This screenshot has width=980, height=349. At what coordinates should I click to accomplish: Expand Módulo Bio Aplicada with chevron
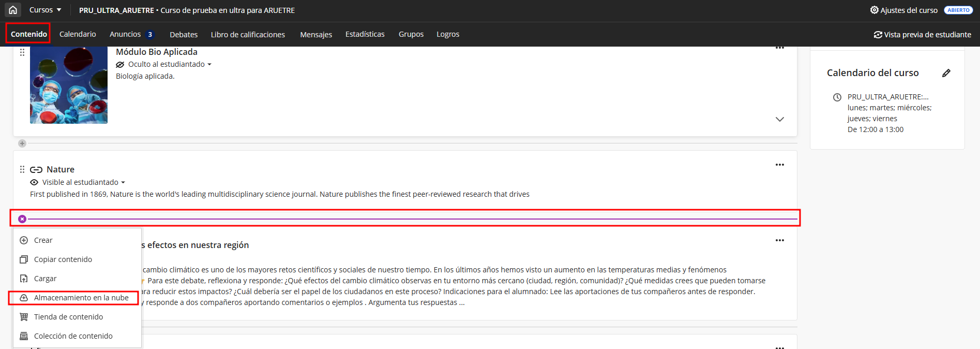(779, 119)
